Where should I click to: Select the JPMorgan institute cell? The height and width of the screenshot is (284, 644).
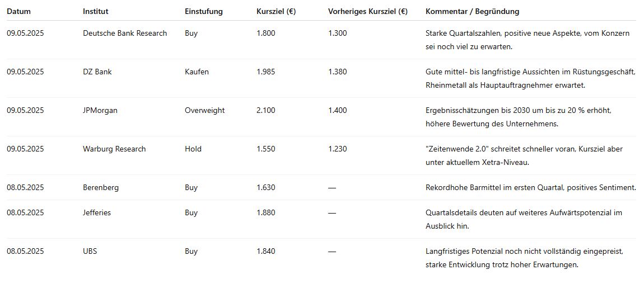(100, 110)
